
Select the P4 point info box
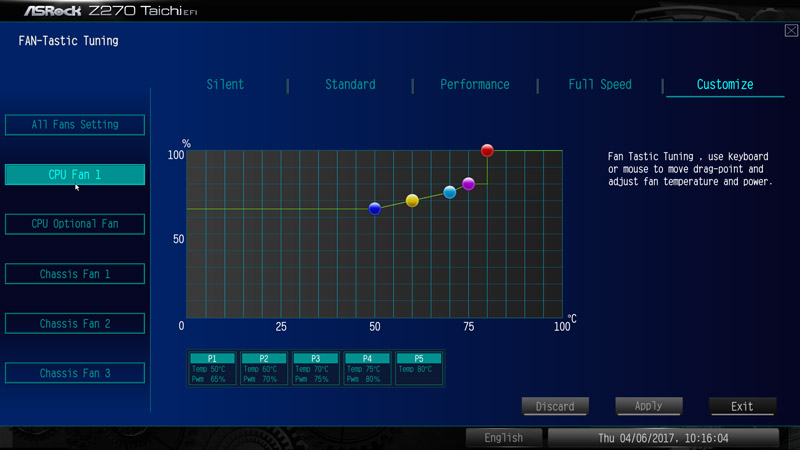pyautogui.click(x=367, y=368)
